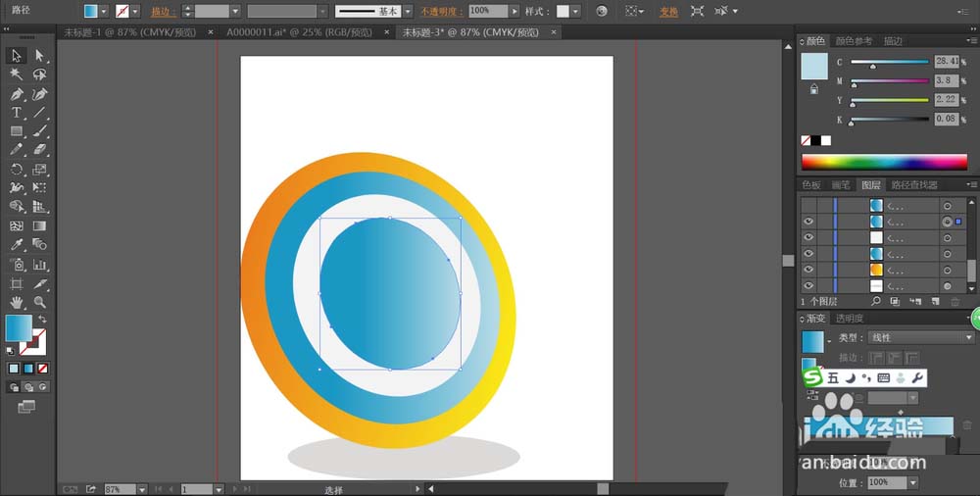Choose the Column Graph tool
980x496 pixels.
coord(39,265)
